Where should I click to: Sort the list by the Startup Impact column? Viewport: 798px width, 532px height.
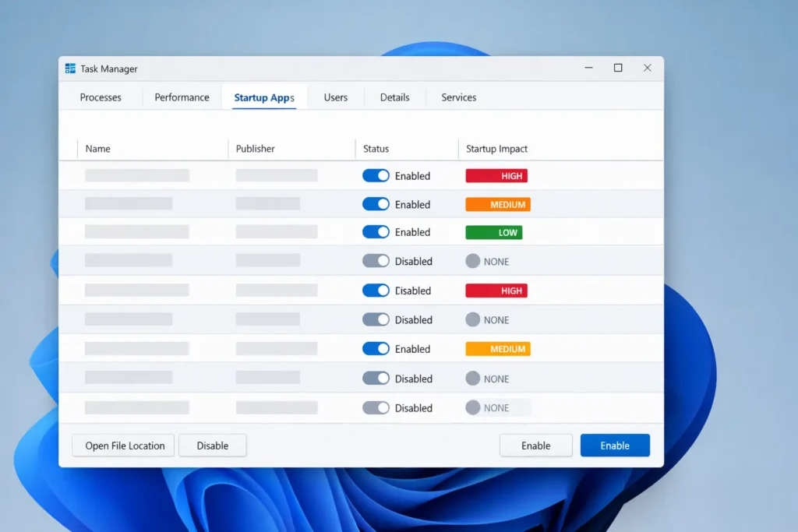point(496,149)
